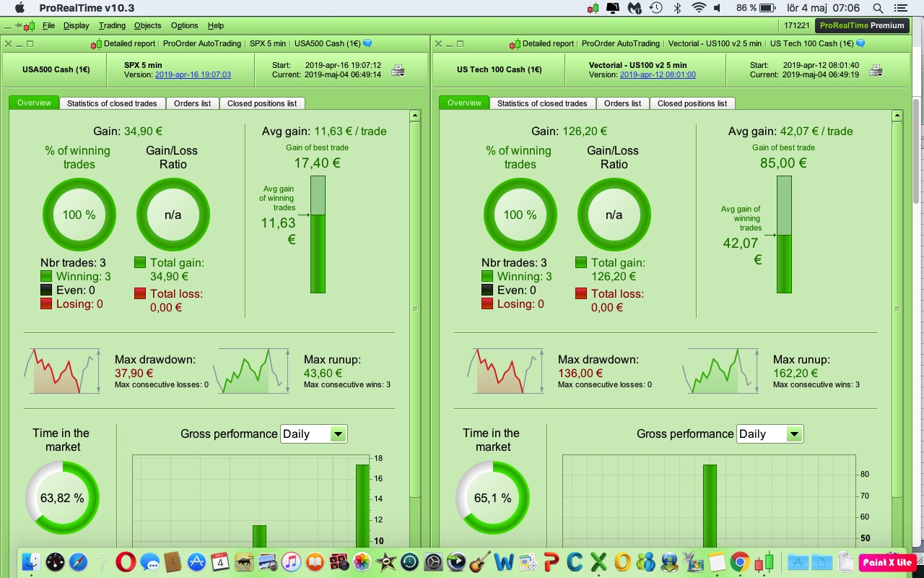The height and width of the screenshot is (578, 924).
Task: Click the vertical scrollbar of the USA500 report
Action: click(x=414, y=309)
